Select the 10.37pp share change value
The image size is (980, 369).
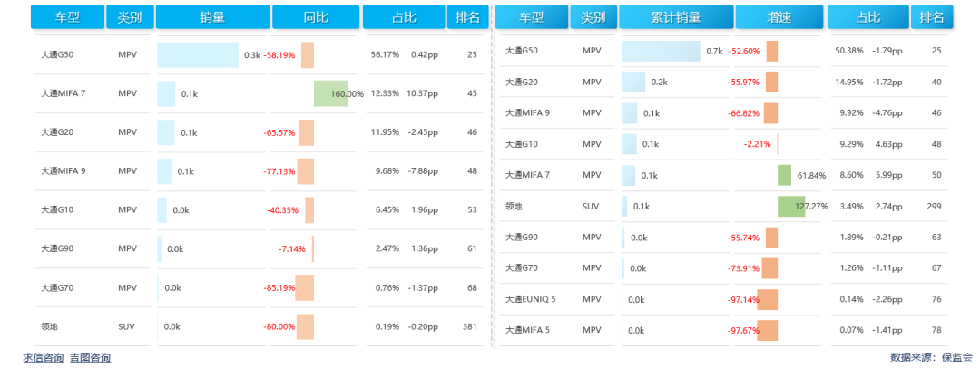pyautogui.click(x=422, y=93)
